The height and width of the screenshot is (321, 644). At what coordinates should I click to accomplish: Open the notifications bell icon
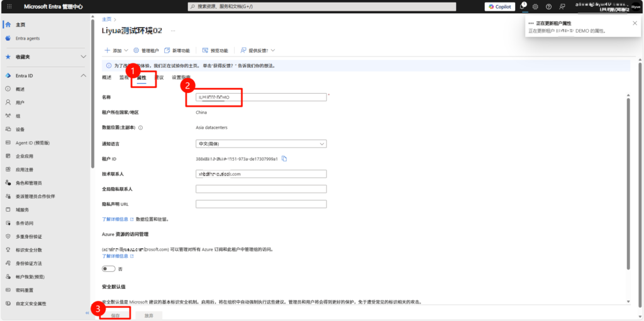point(522,6)
